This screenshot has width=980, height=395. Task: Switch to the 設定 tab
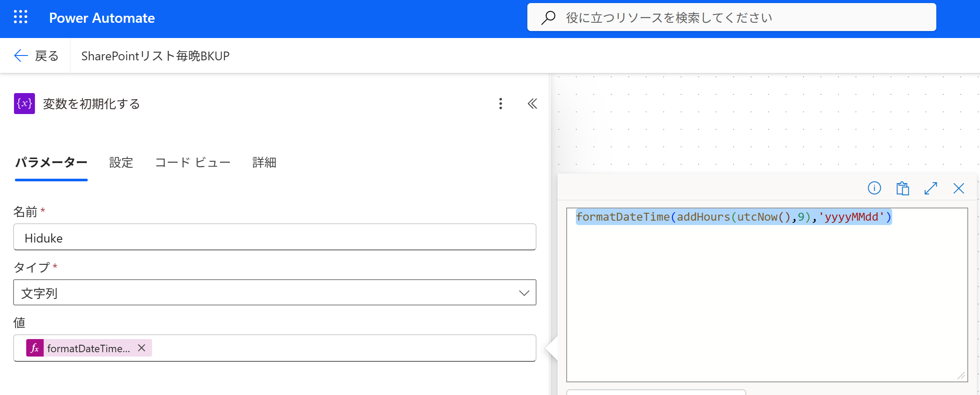[121, 163]
